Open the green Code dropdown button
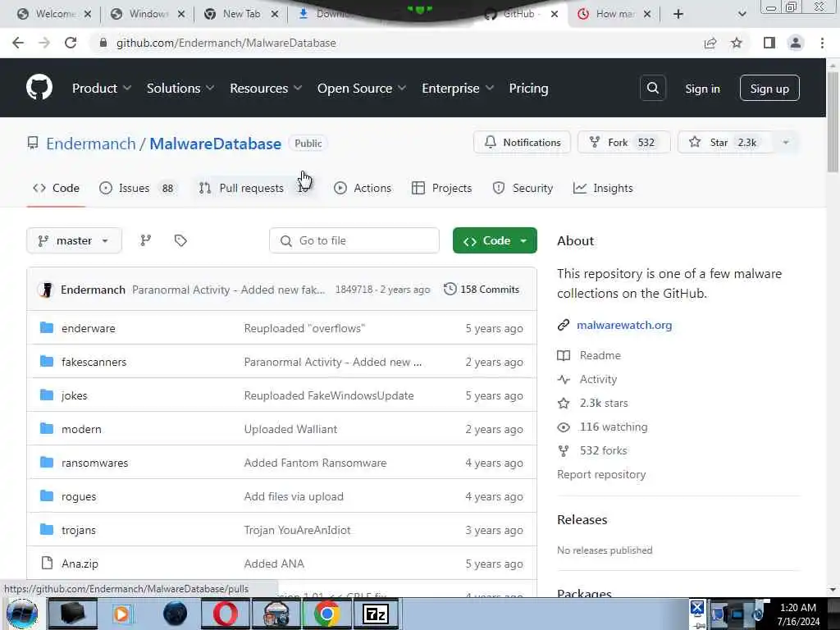Image resolution: width=840 pixels, height=630 pixels. [495, 240]
